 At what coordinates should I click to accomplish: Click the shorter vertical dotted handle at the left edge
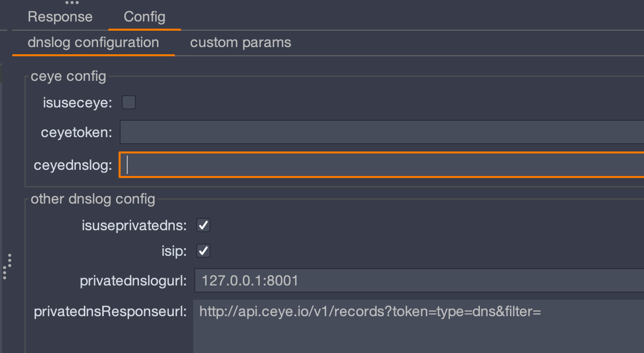tap(4, 272)
